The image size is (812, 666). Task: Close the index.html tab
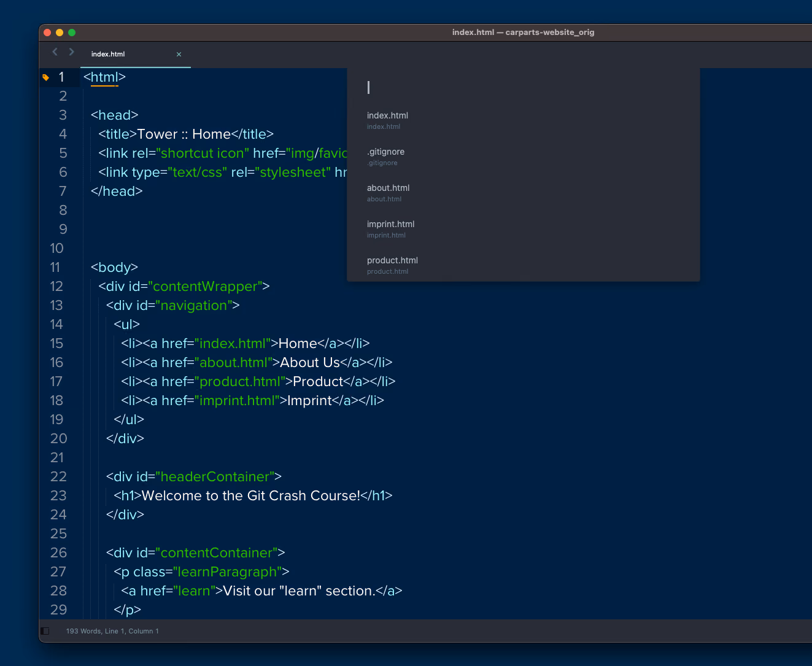coord(179,55)
